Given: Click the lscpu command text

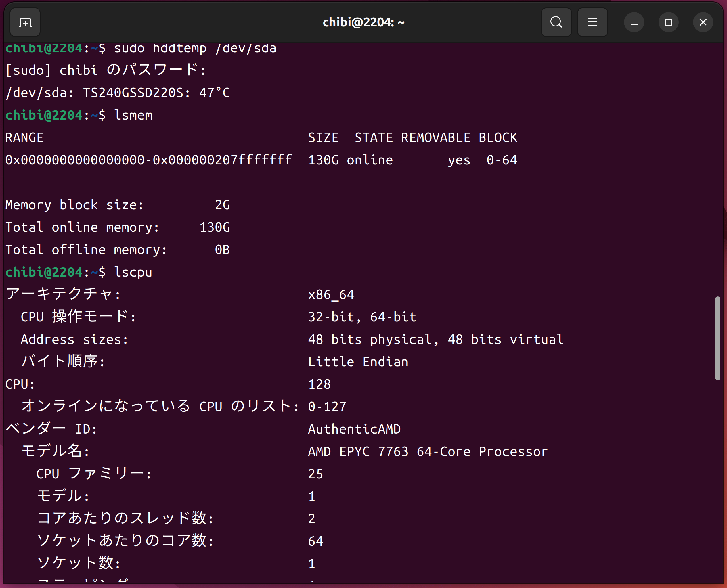Looking at the screenshot, I should point(133,272).
